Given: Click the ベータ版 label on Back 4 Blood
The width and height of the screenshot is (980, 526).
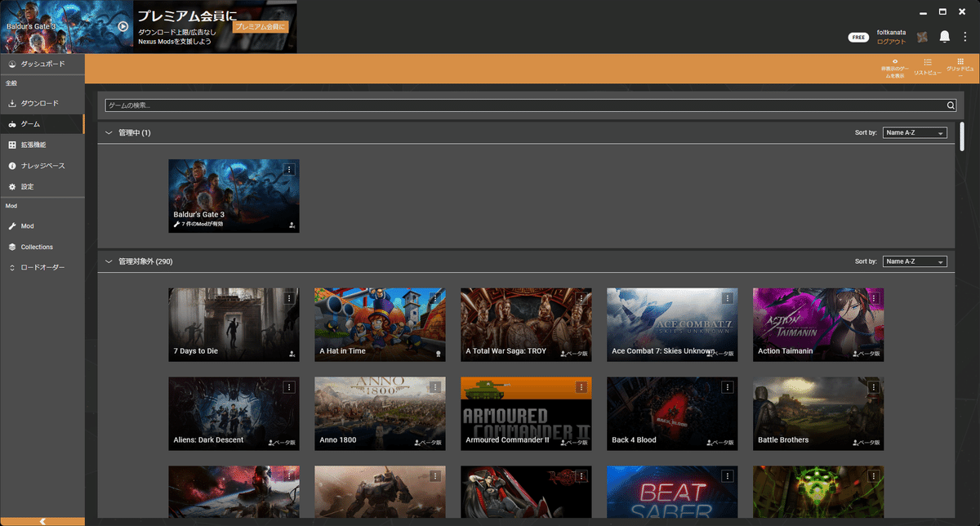Looking at the screenshot, I should [x=722, y=443].
